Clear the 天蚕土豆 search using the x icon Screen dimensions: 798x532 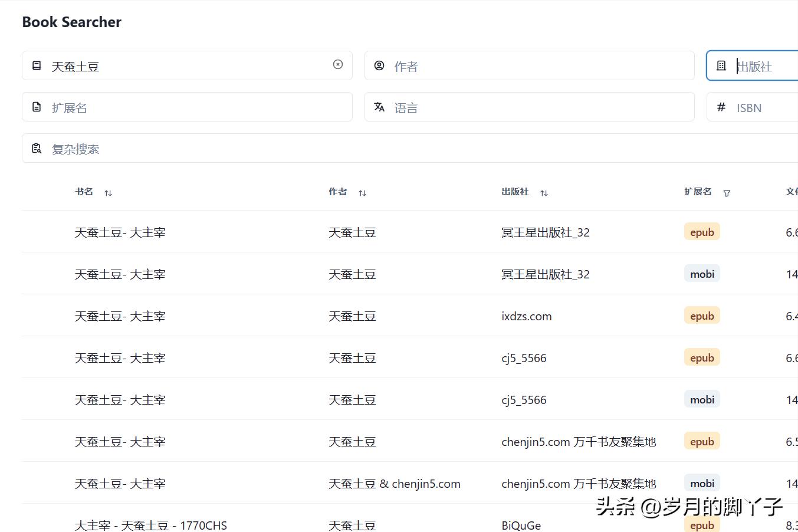click(x=337, y=65)
